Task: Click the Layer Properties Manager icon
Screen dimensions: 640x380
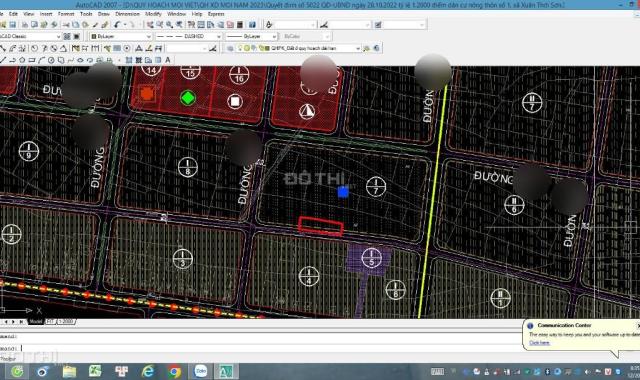Action: tap(230, 49)
